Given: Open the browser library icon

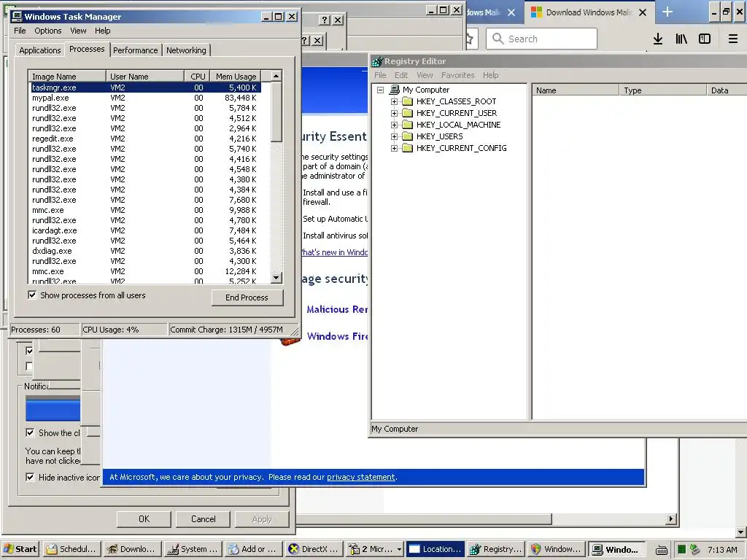Looking at the screenshot, I should click(681, 39).
